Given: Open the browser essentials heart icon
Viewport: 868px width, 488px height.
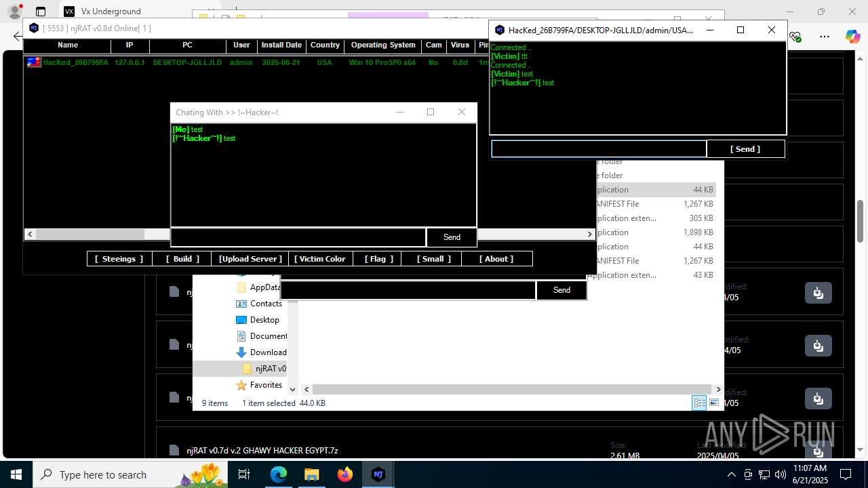Looking at the screenshot, I should point(795,37).
